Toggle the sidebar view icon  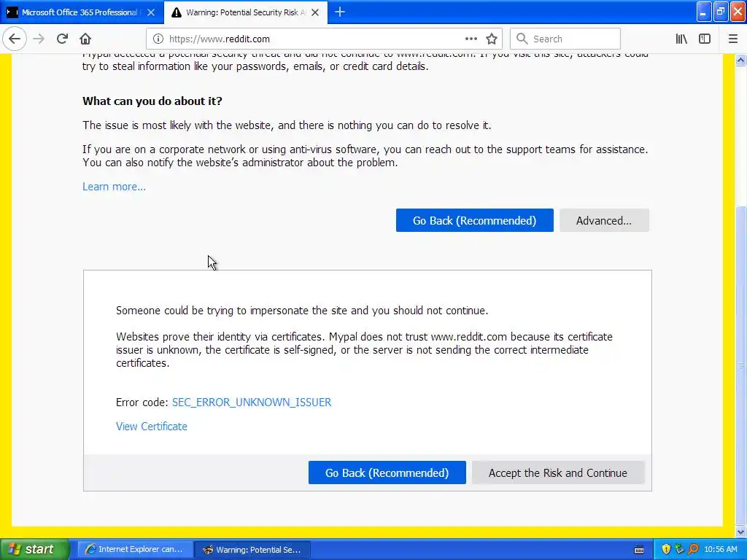[705, 39]
